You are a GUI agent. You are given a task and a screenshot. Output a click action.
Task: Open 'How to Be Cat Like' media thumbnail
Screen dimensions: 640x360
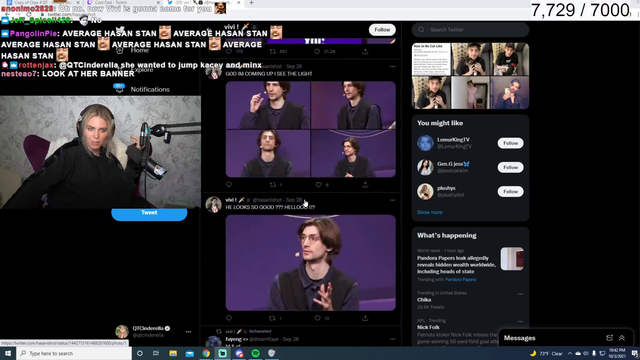tap(431, 59)
